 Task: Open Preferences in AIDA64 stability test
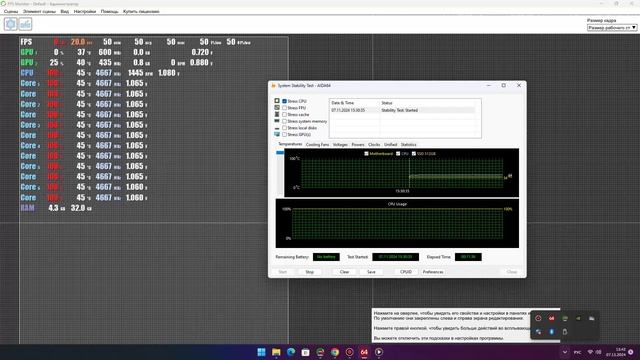point(433,272)
